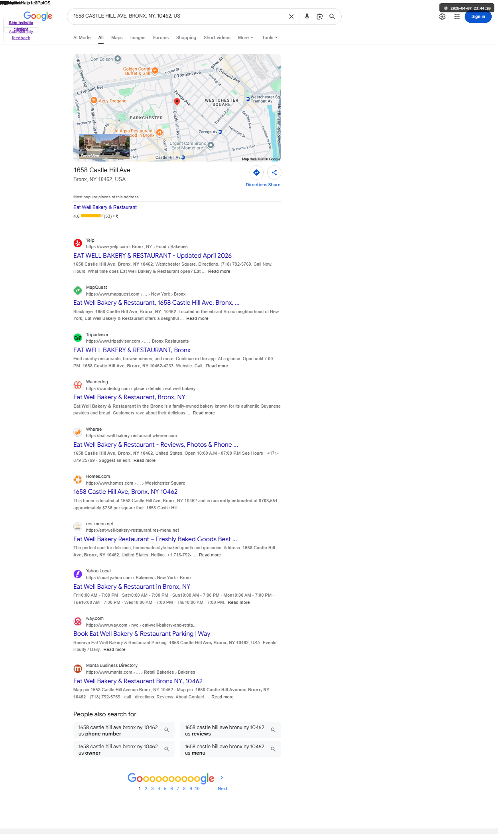
Task: Open Directions icon under the map
Action: coord(256,173)
